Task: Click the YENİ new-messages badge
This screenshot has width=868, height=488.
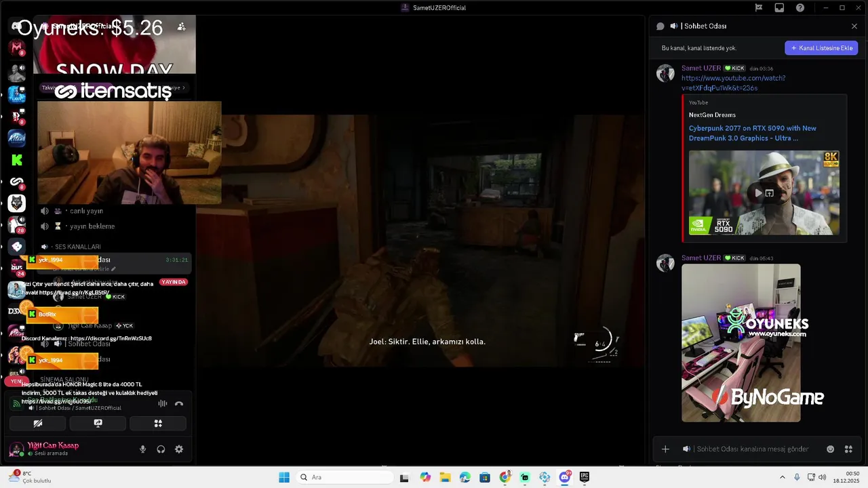Action: tap(16, 382)
